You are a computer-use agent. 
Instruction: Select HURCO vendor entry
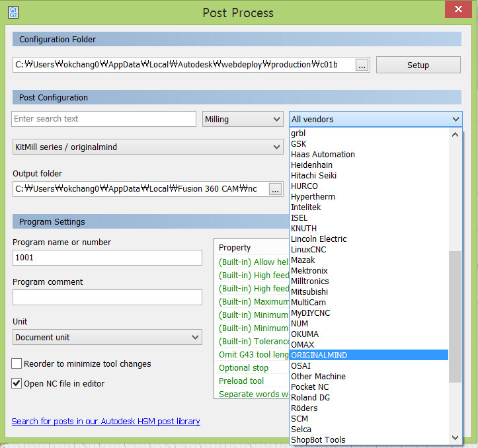point(369,186)
